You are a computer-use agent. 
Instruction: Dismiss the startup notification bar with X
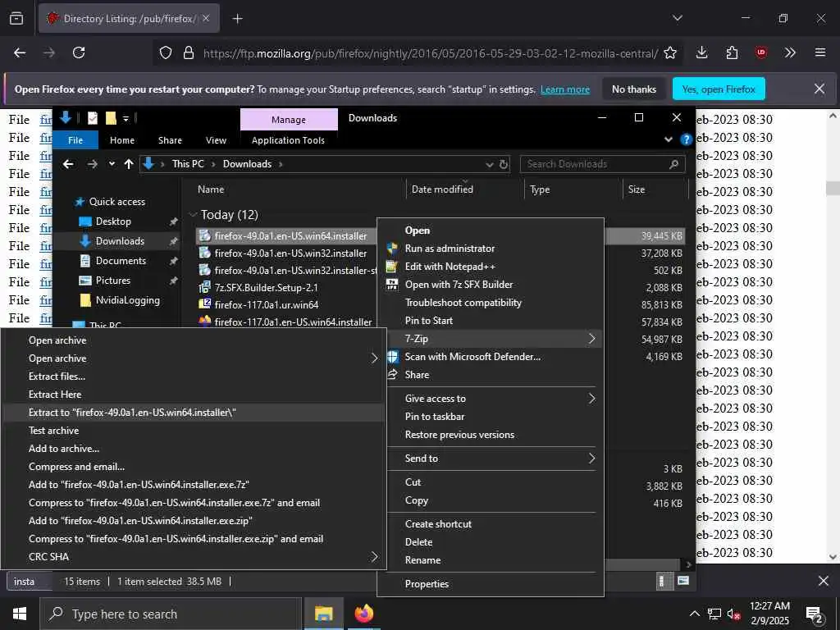point(819,89)
